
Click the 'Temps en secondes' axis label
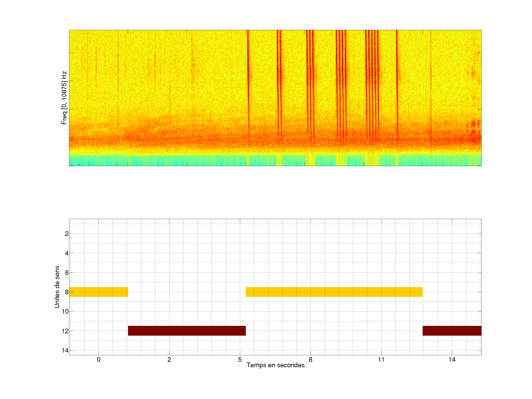[275, 365]
